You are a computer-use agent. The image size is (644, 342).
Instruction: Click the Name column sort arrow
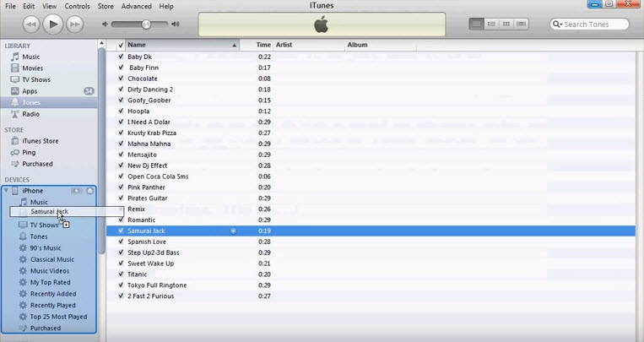coord(235,46)
